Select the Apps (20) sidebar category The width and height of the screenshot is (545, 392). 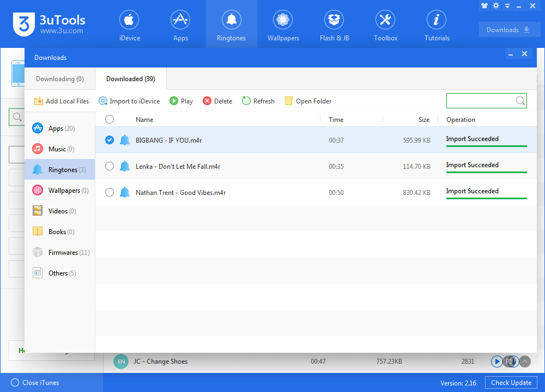pos(60,128)
